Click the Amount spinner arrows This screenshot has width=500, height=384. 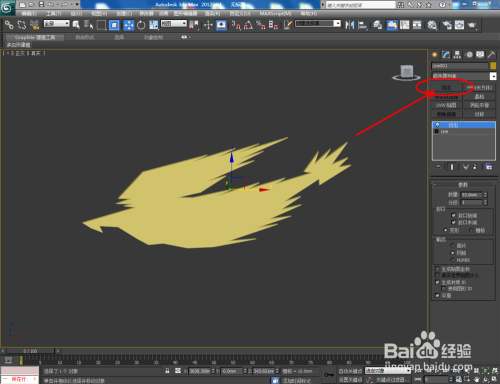[485, 194]
